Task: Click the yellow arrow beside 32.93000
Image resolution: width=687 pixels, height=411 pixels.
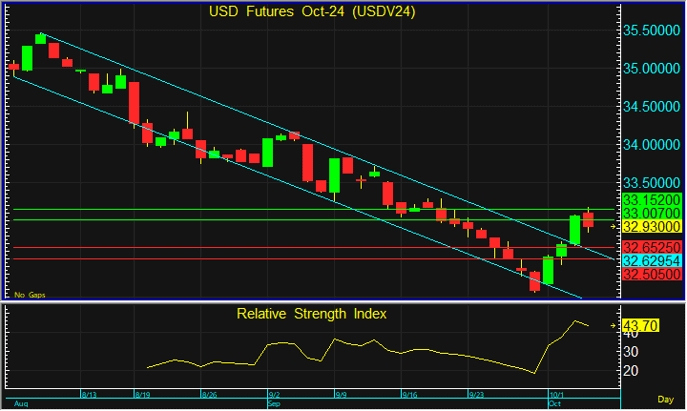Action: pyautogui.click(x=612, y=227)
